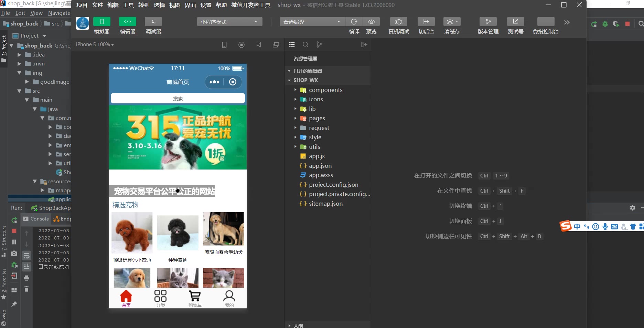Open source control branch icon in sidebar
The image size is (644, 328).
[319, 44]
